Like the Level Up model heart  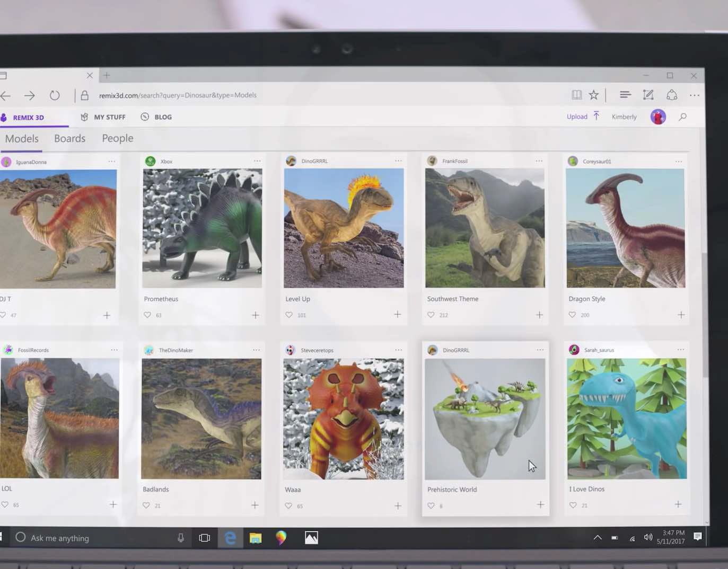289,315
